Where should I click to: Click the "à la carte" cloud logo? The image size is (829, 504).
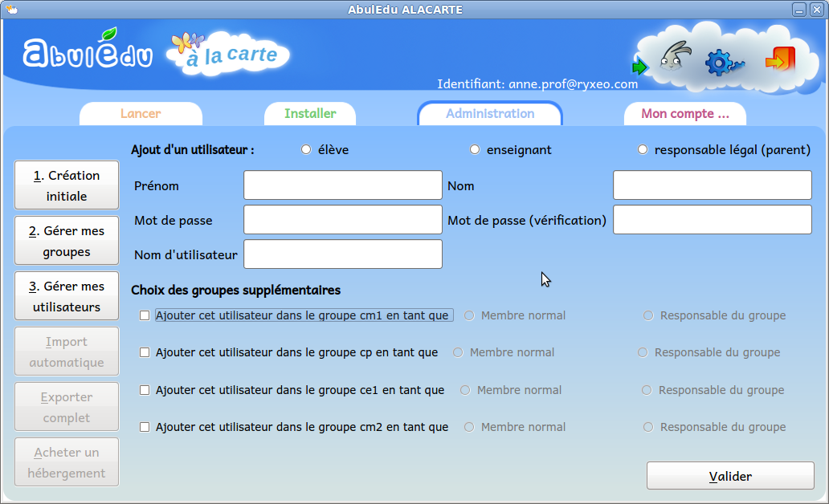click(x=228, y=55)
